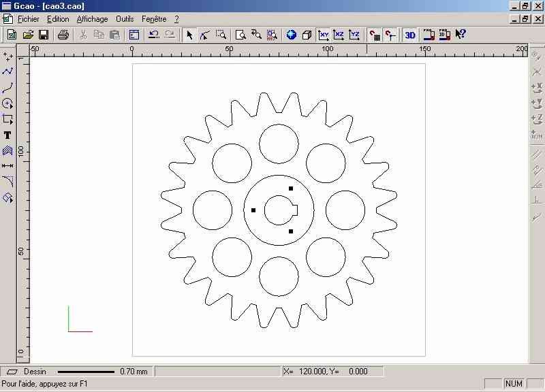Image resolution: width=545 pixels, height=392 pixels.
Task: Open the circle tool flyout
Action: coord(7,103)
